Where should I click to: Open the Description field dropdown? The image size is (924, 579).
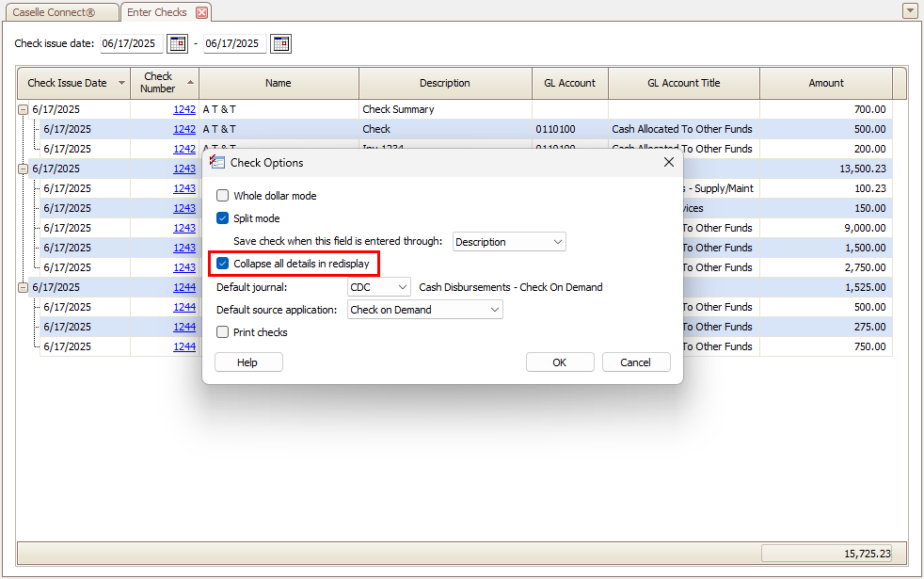coord(557,242)
